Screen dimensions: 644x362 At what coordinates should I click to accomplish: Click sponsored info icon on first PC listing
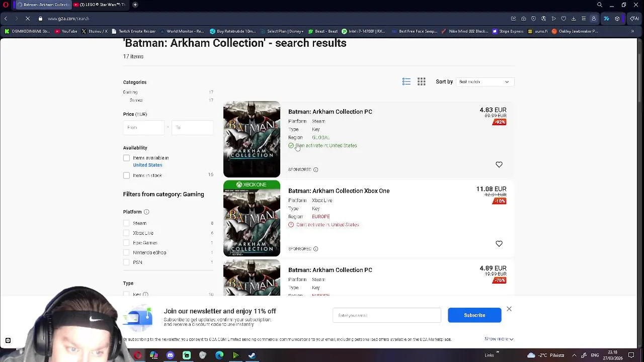[x=316, y=170]
